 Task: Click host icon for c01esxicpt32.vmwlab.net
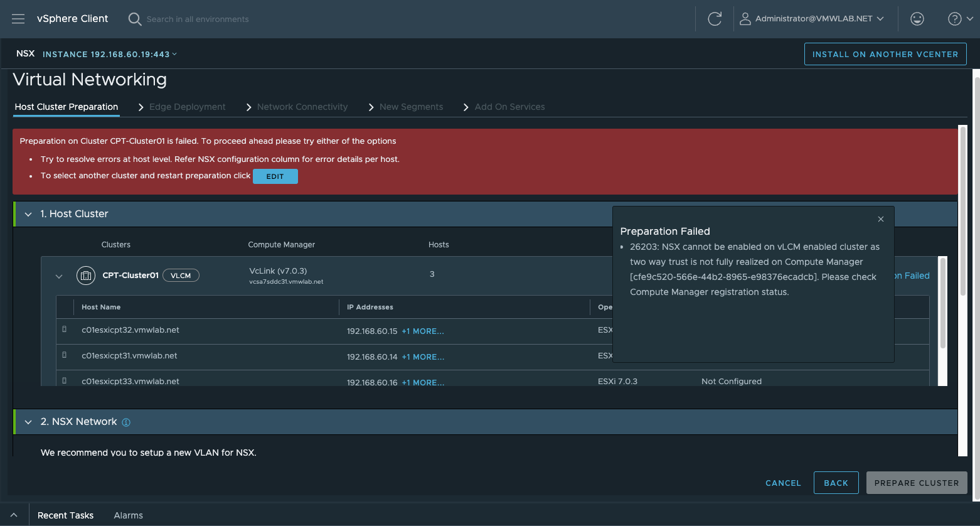(65, 329)
